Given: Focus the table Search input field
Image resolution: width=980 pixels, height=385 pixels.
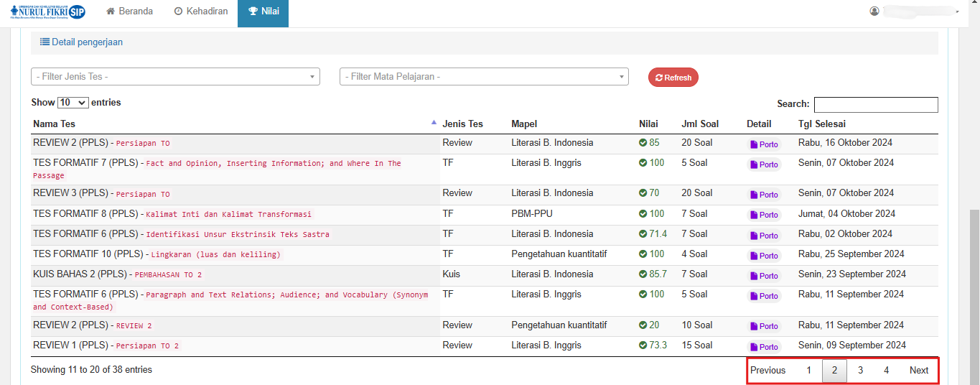Looking at the screenshot, I should (x=875, y=105).
